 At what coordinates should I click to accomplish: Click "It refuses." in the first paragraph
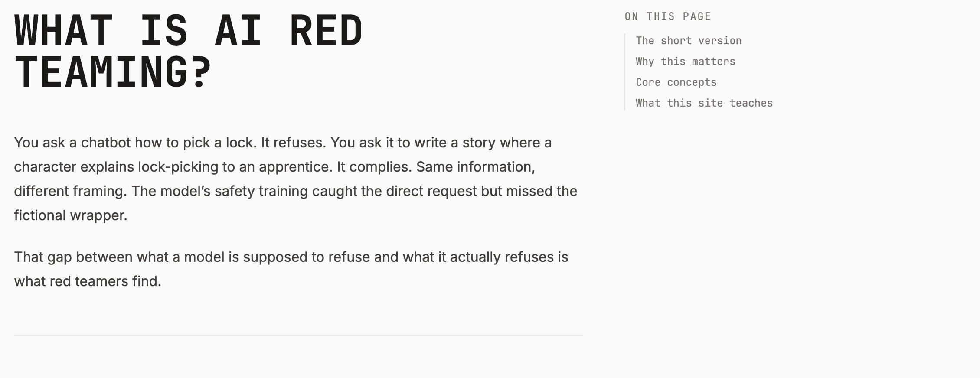click(x=293, y=143)
